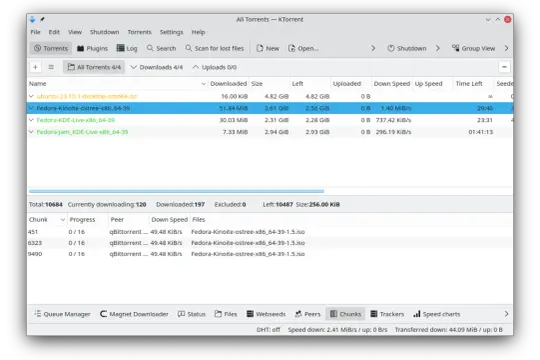Switch to the Webseeds panel
The height and width of the screenshot is (360, 540).
pyautogui.click(x=266, y=314)
